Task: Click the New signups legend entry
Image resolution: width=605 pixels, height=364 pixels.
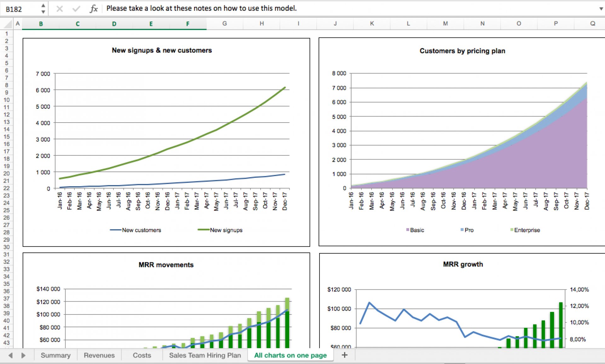Action: click(x=220, y=230)
